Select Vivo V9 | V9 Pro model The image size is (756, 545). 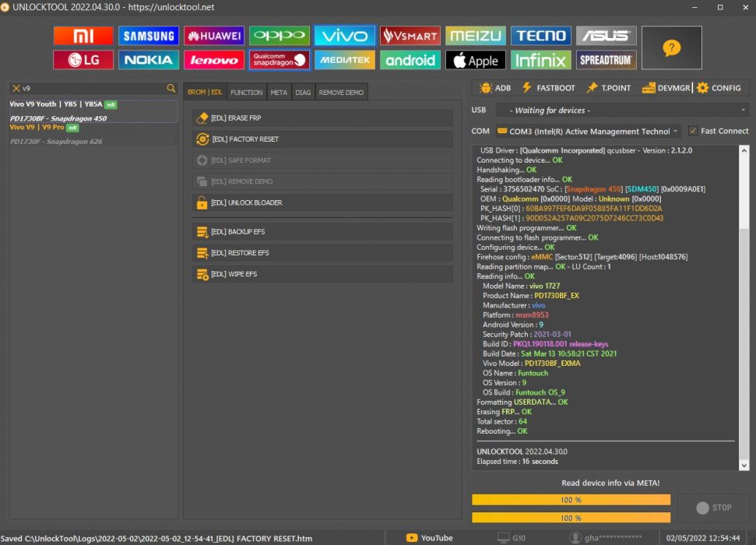coord(93,135)
